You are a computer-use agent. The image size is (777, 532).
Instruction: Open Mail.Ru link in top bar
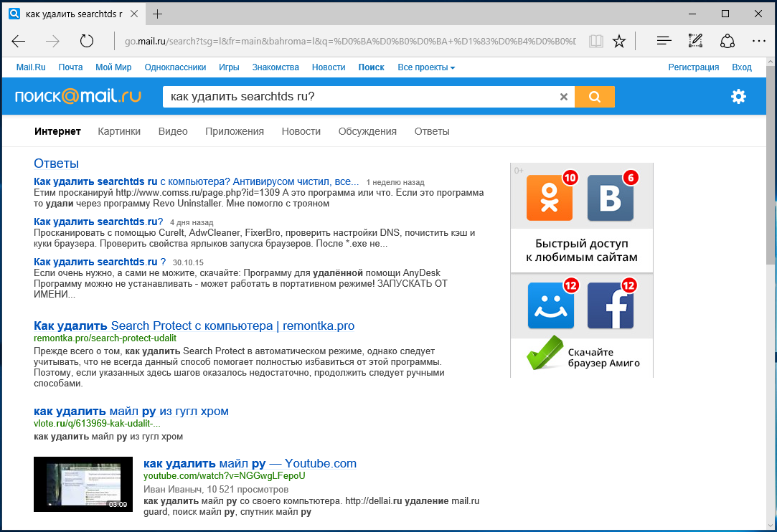point(31,67)
